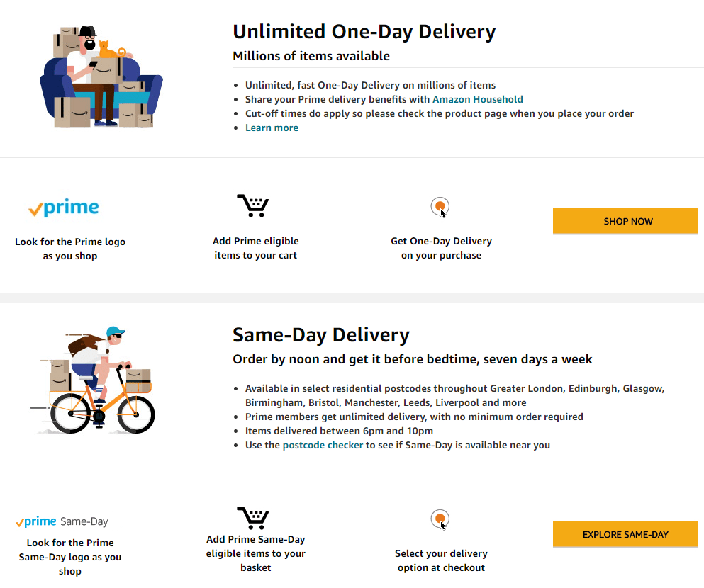The image size is (704, 588).
Task: Click Select your delivery option at checkout text
Action: tap(442, 560)
